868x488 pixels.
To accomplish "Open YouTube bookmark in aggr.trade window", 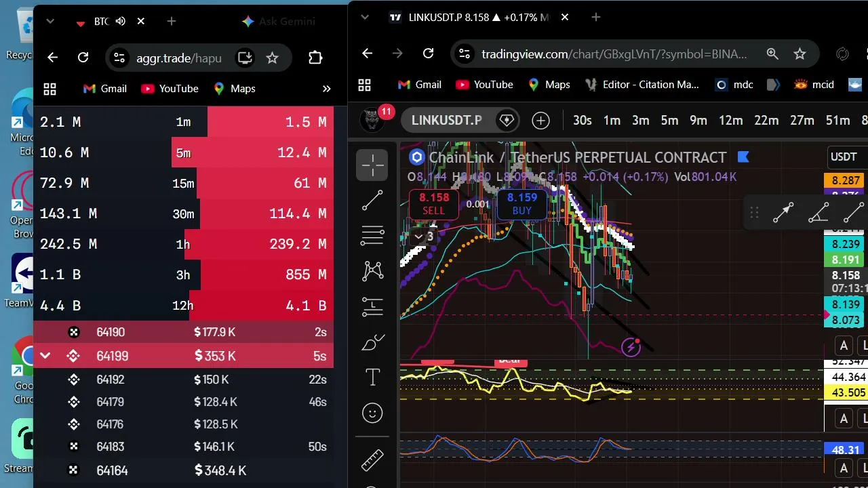I will (x=170, y=89).
